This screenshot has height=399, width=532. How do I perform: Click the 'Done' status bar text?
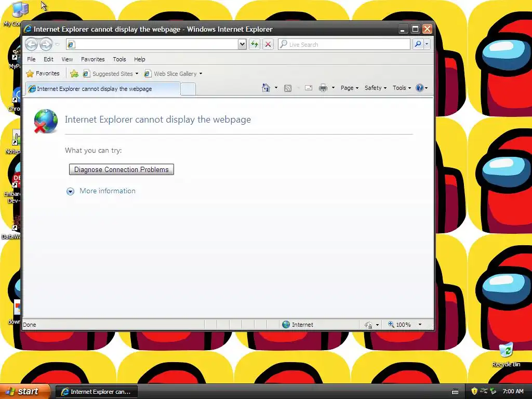click(30, 325)
